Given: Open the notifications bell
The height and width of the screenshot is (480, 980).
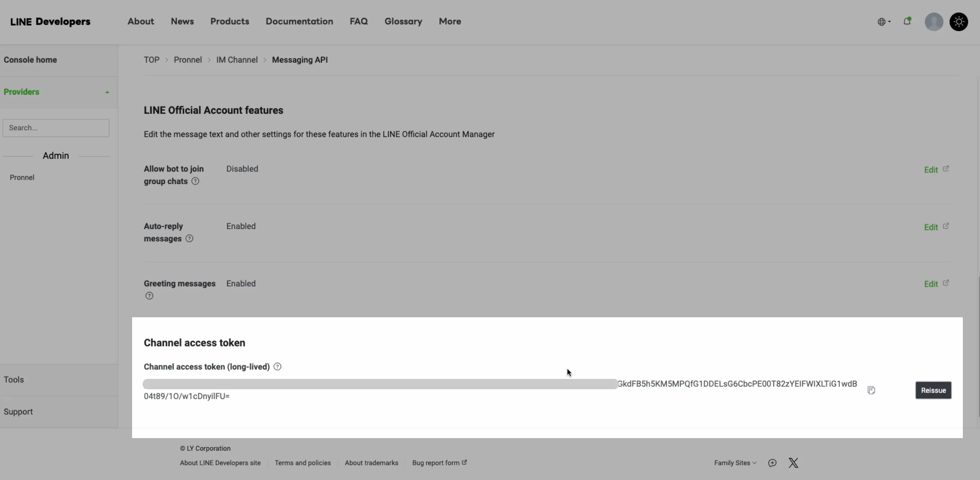Looking at the screenshot, I should click(907, 21).
